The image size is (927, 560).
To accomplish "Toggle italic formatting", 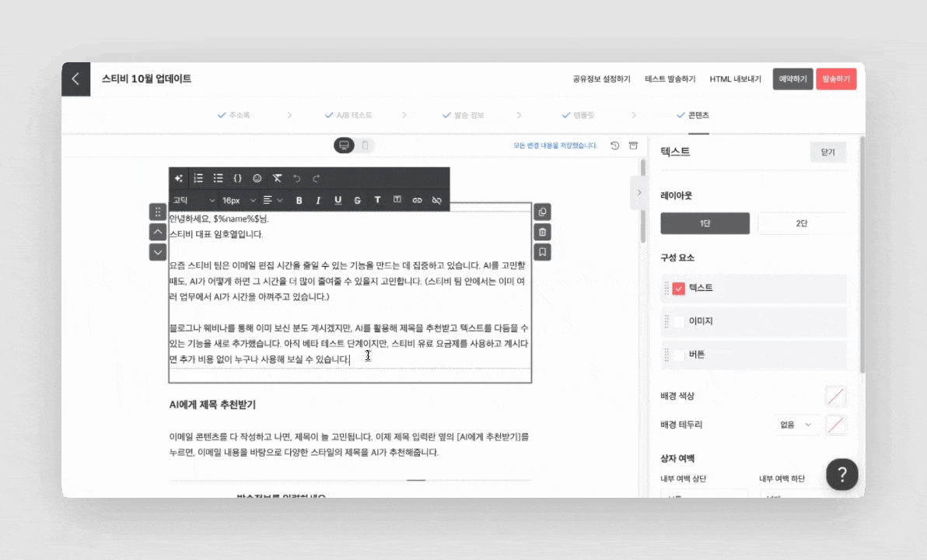I will pyautogui.click(x=318, y=201).
